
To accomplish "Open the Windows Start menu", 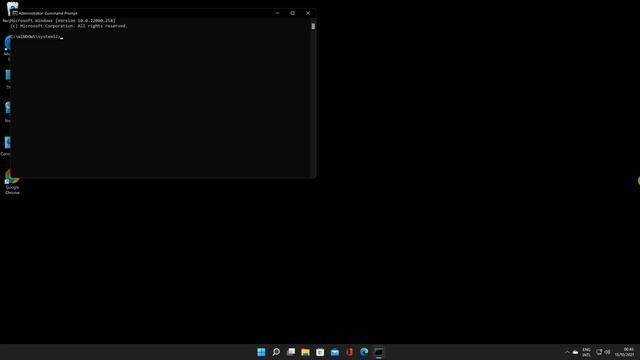I will (261, 352).
